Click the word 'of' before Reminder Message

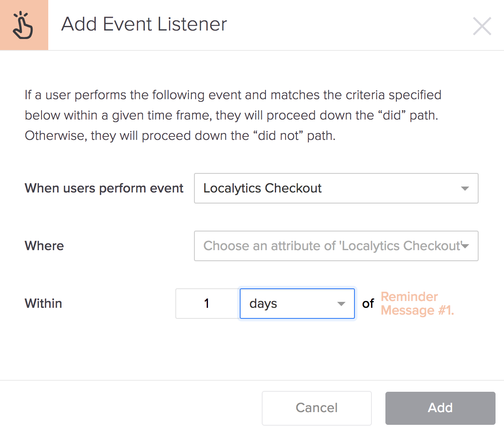coord(368,304)
